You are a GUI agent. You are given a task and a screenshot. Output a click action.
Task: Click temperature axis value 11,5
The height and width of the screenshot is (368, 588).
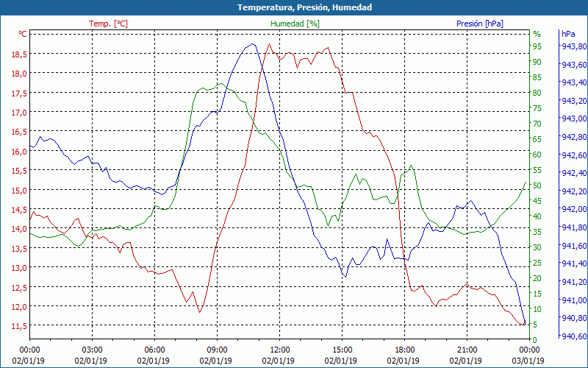(x=19, y=326)
